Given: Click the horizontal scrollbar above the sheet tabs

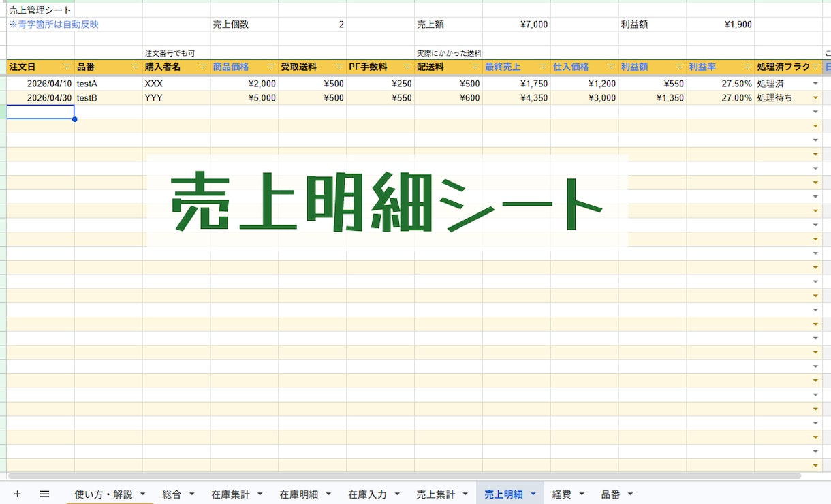Looking at the screenshot, I should click(x=405, y=475).
